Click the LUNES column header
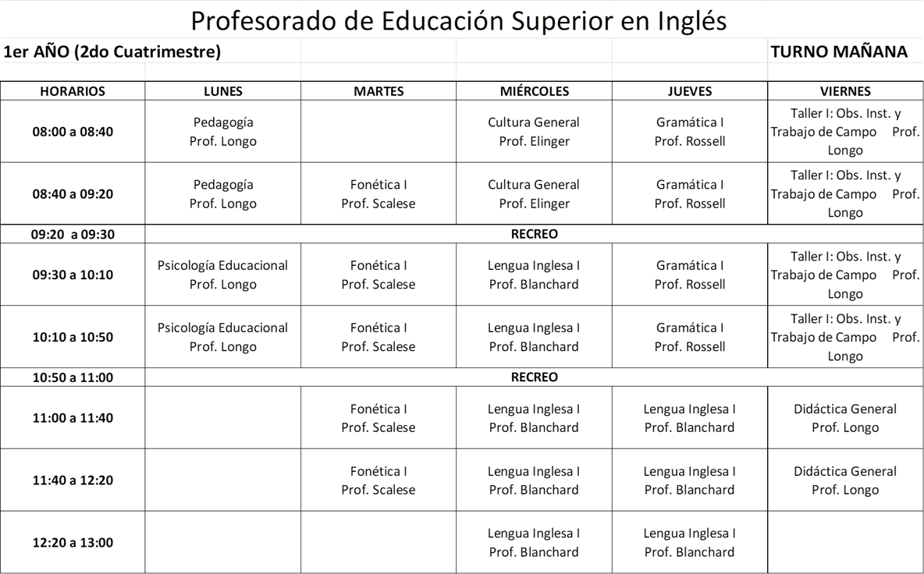 point(222,91)
